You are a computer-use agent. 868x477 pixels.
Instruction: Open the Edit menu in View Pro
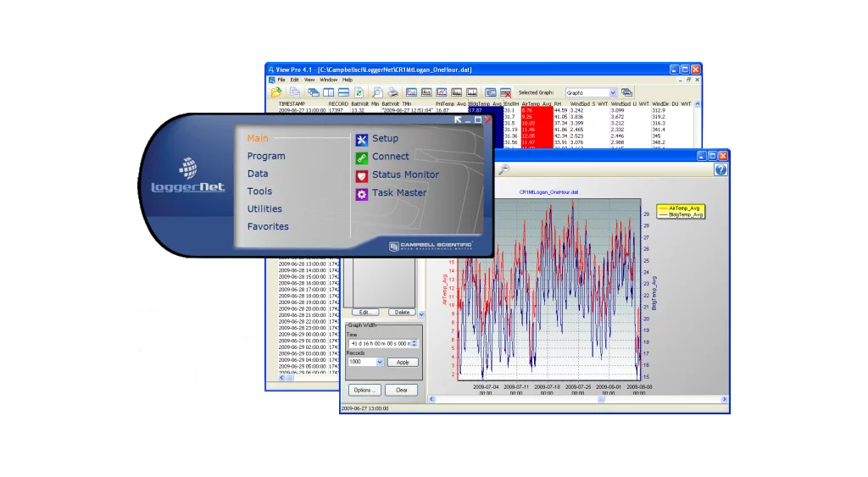(294, 80)
